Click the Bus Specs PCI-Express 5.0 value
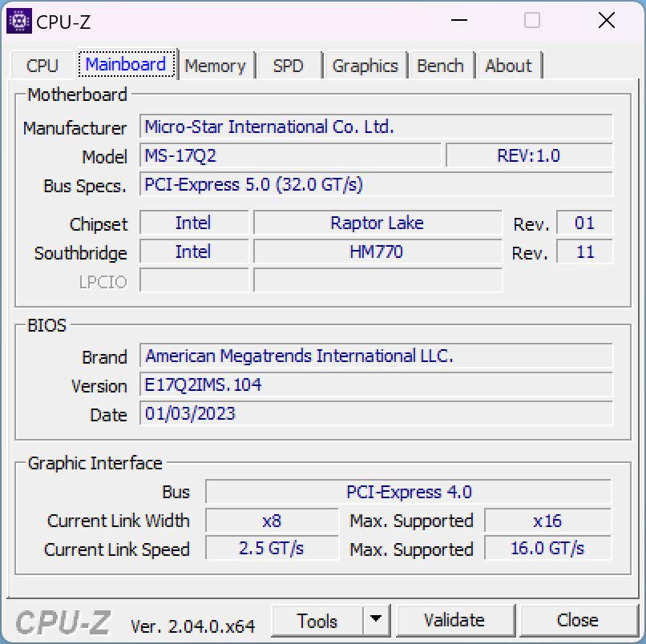Viewport: 646px width, 644px height. tap(376, 184)
